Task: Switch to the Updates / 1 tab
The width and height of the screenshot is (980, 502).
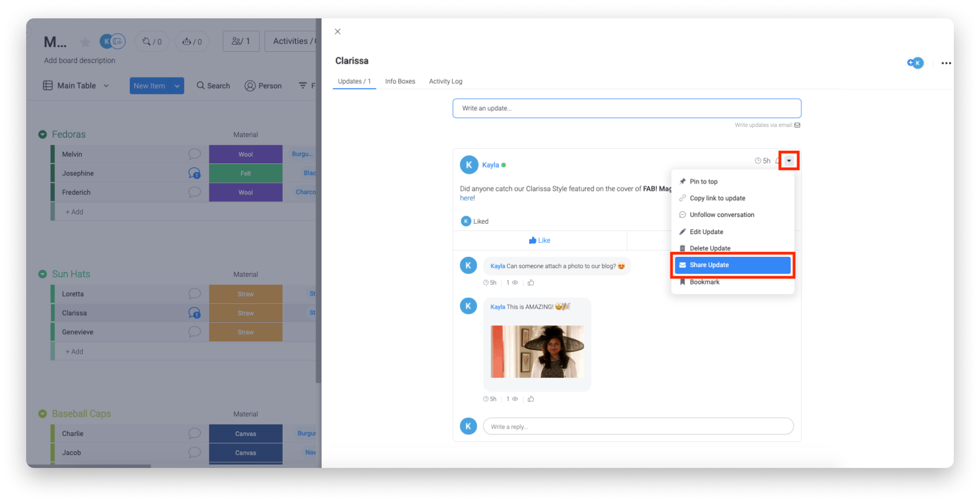Action: click(x=354, y=81)
